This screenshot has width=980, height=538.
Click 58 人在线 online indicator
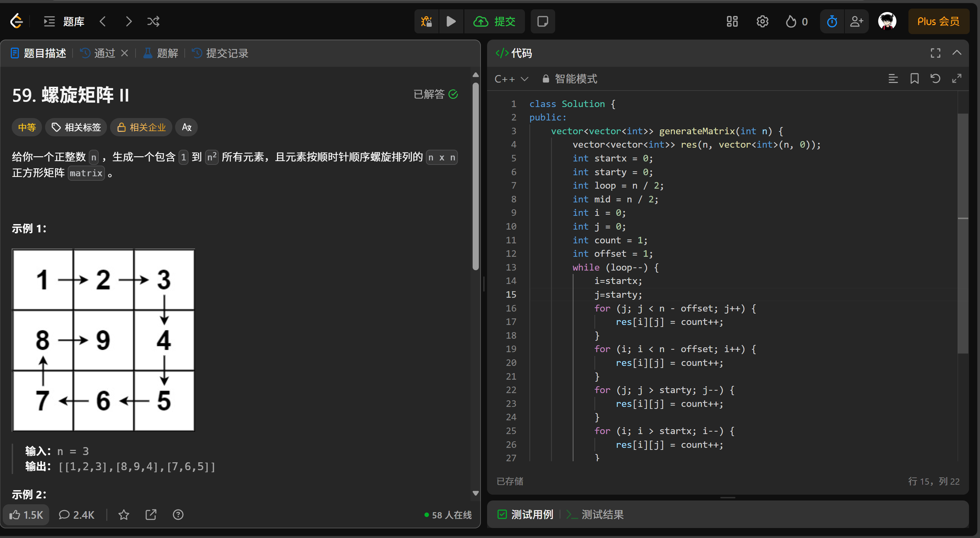point(448,515)
